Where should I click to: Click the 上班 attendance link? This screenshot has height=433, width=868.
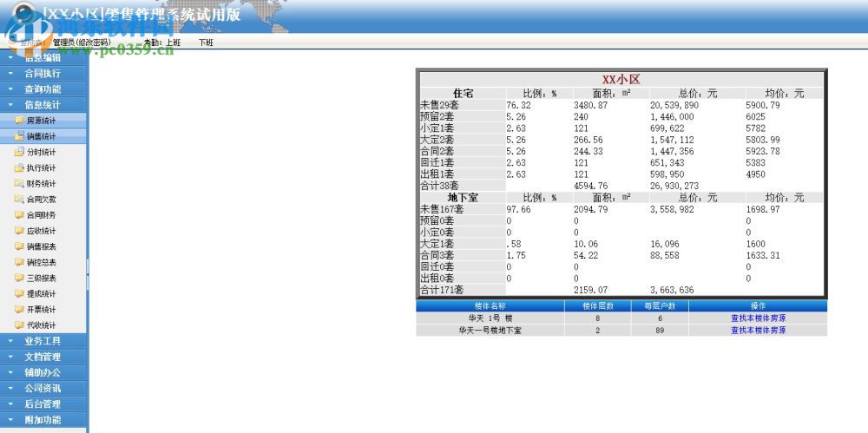(174, 43)
